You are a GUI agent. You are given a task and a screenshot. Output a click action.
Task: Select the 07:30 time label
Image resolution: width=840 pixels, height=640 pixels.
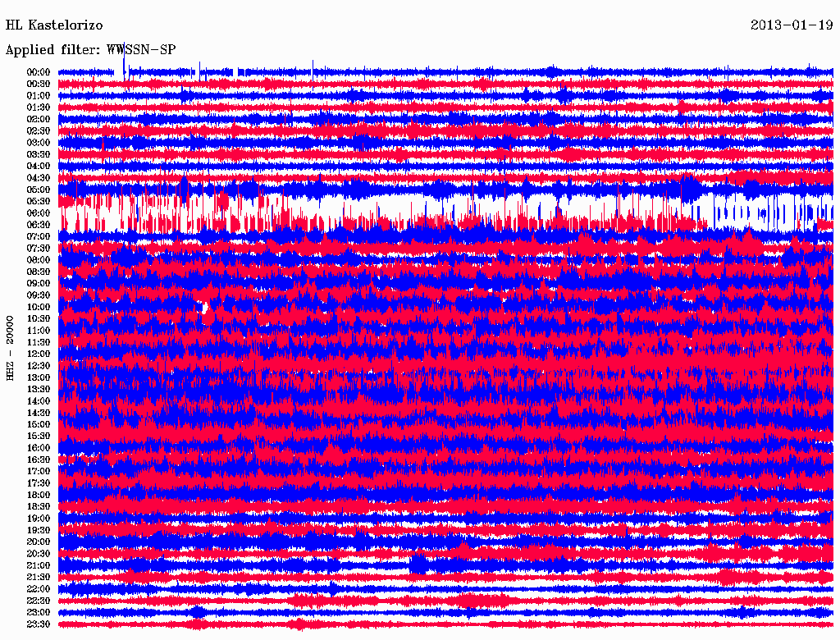click(39, 249)
